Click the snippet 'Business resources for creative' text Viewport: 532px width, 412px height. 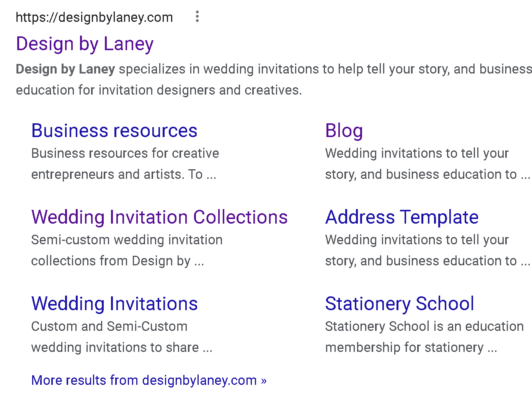pos(125,153)
